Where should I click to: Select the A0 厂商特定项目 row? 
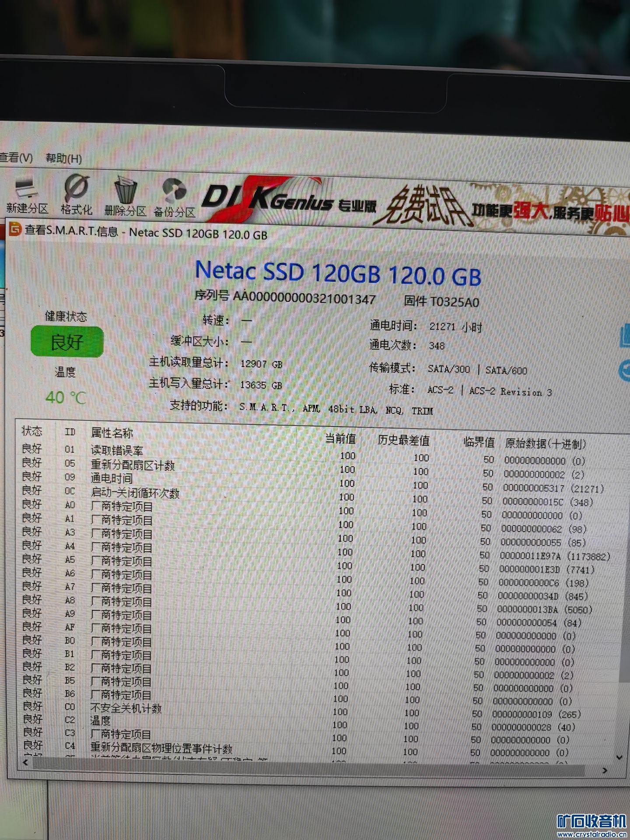(302, 509)
